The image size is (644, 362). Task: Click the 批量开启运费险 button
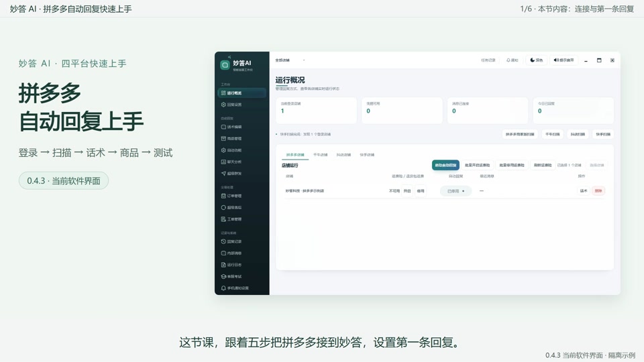click(477, 165)
